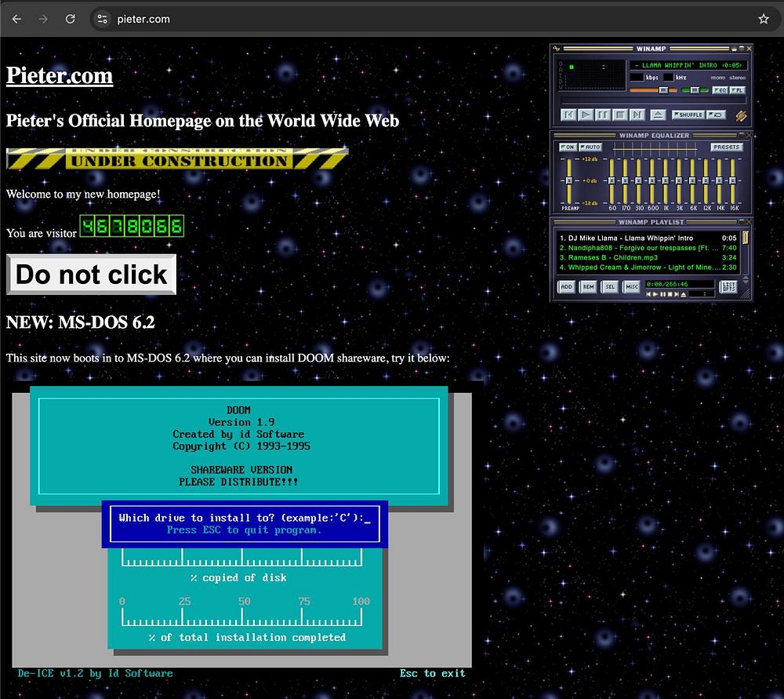Open playlist SEL menu button
Image resolution: width=784 pixels, height=699 pixels.
(x=610, y=286)
